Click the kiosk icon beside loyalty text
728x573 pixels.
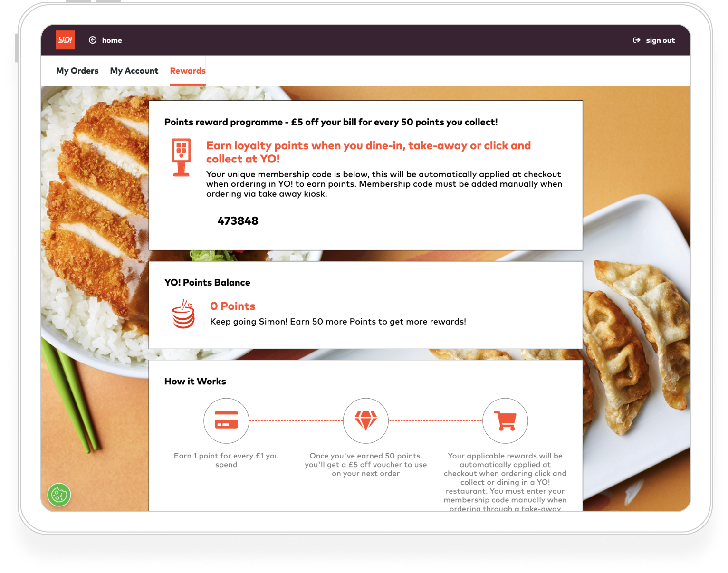[x=181, y=158]
